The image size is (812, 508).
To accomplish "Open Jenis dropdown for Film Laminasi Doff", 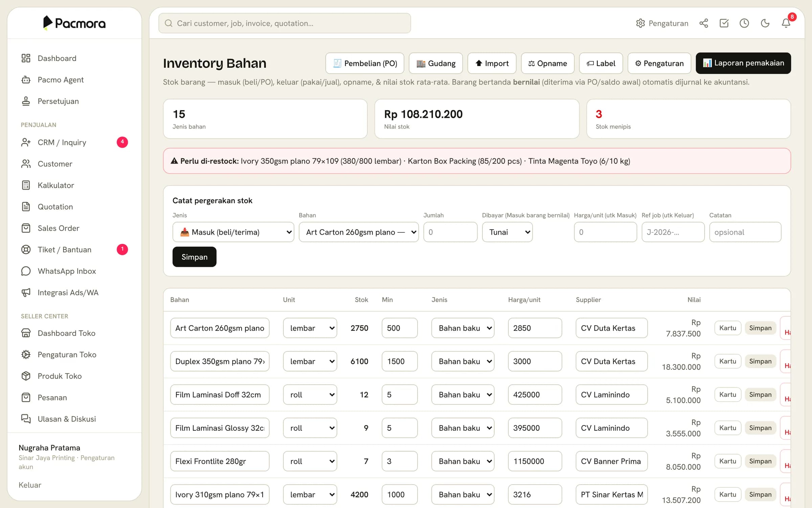I will 463,395.
